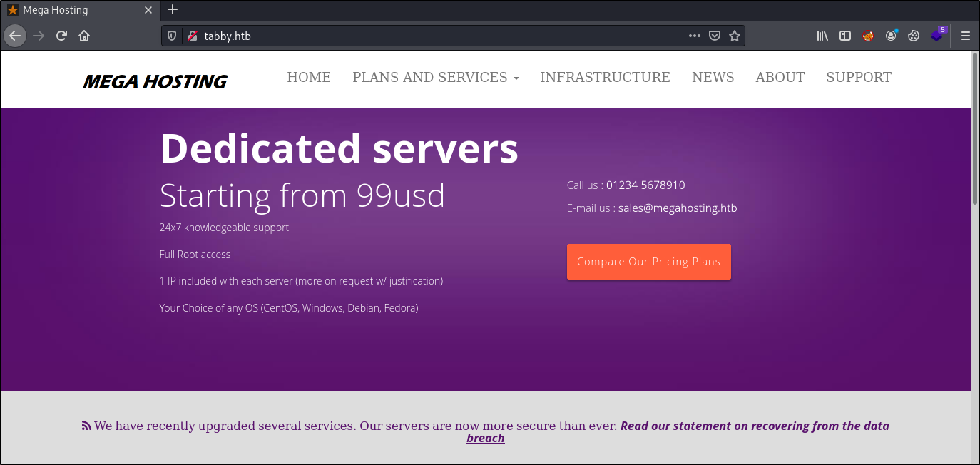Click the insecure connection padlock indicator
The width and height of the screenshot is (980, 465).
[x=190, y=35]
